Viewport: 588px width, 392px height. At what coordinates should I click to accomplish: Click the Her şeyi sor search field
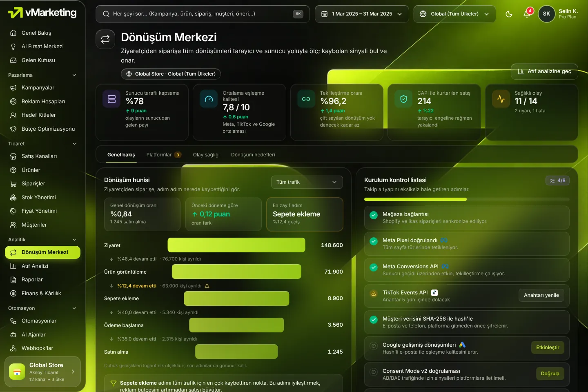point(203,14)
